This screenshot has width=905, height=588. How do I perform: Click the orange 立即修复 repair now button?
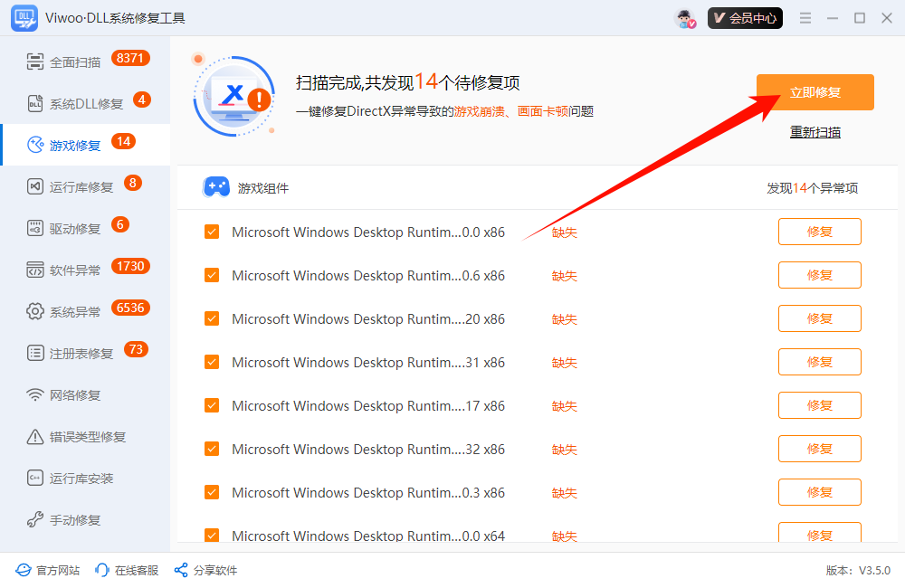(814, 92)
